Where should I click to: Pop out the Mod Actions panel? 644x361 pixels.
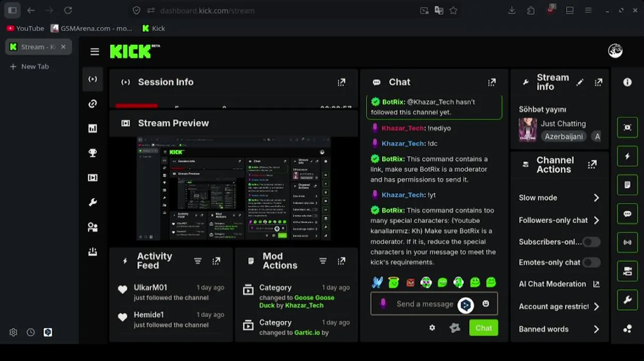[x=342, y=261]
